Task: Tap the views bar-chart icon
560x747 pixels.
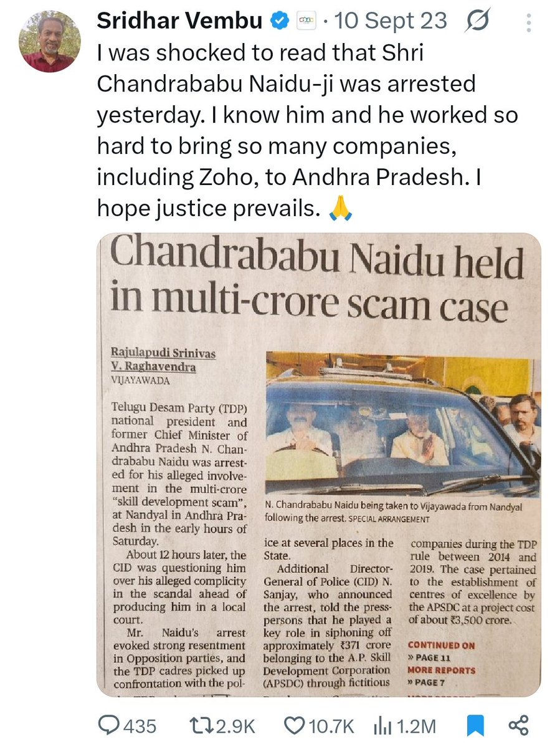Action: tap(382, 726)
